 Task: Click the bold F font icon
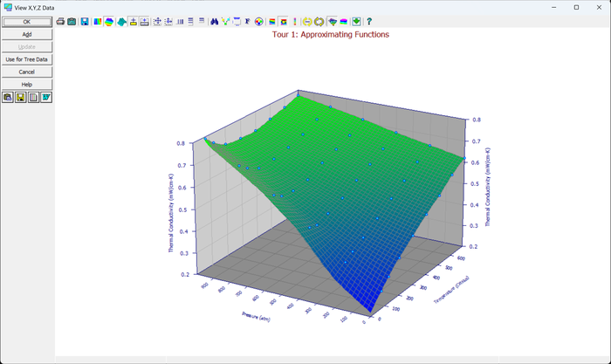(247, 22)
